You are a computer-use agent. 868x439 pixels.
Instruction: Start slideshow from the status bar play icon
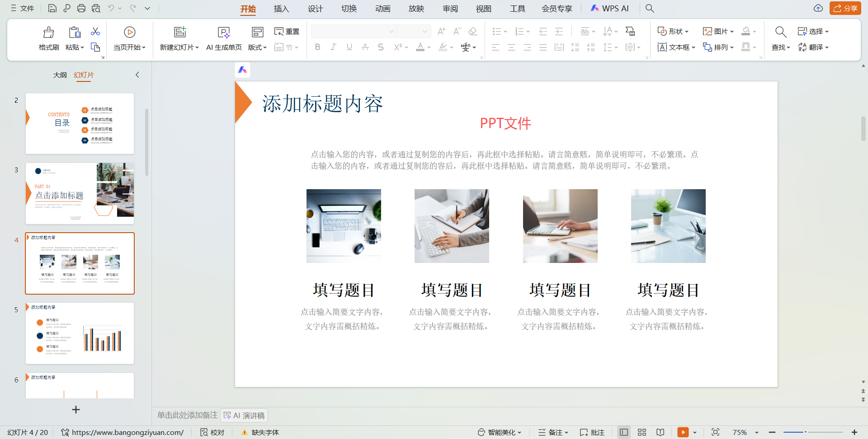(x=683, y=432)
